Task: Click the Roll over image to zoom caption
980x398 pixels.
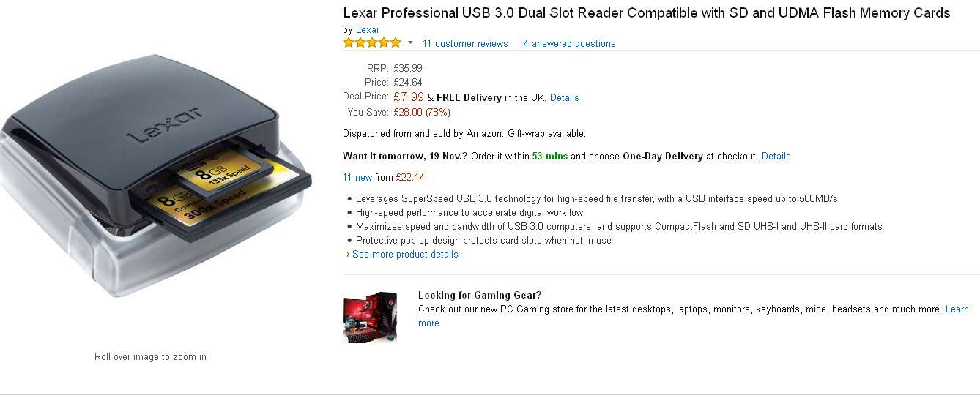Action: 150,357
